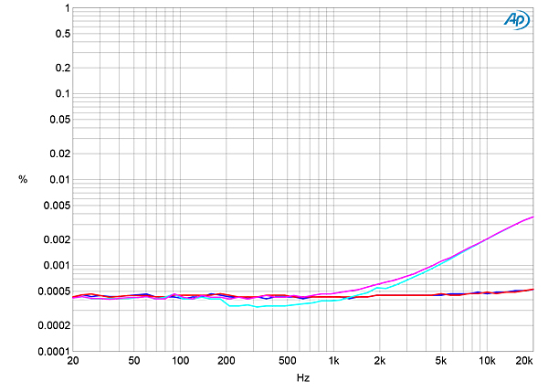The image size is (548, 392).
Task: Click the cyan trace dip near 300 Hz
Action: (258, 307)
